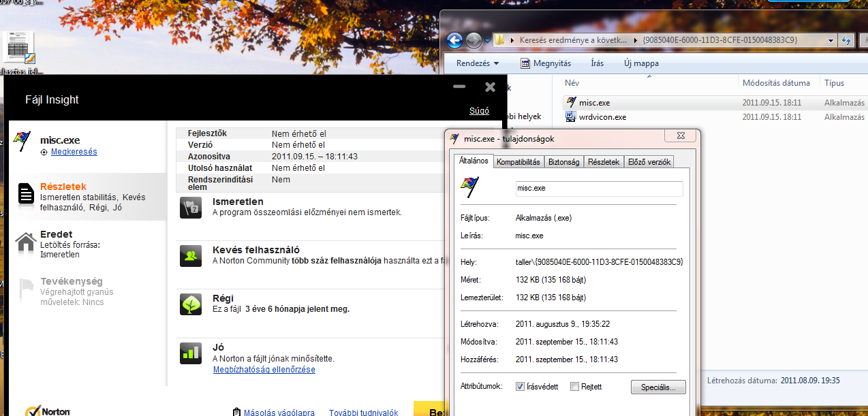This screenshot has height=416, width=868.
Task: Click the large misc.exe icon in properties dialog
Action: point(469,187)
